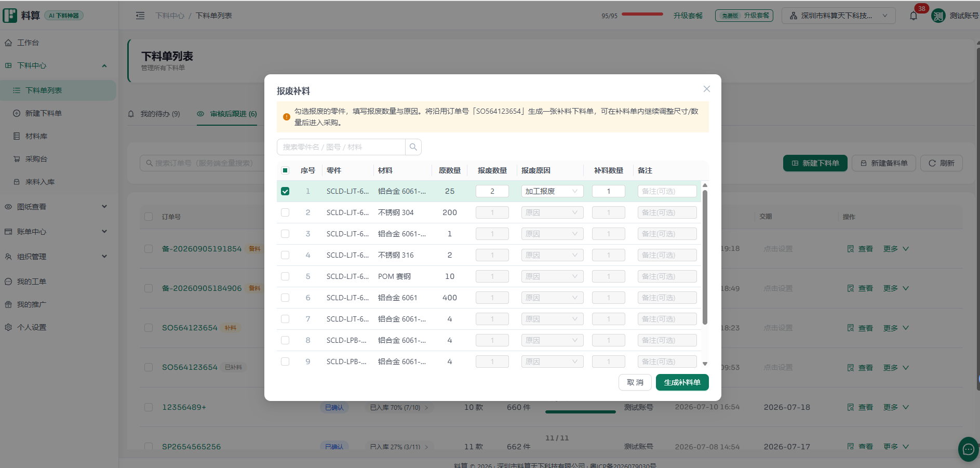
Task: Click the 料算 logo
Action: pos(22,16)
